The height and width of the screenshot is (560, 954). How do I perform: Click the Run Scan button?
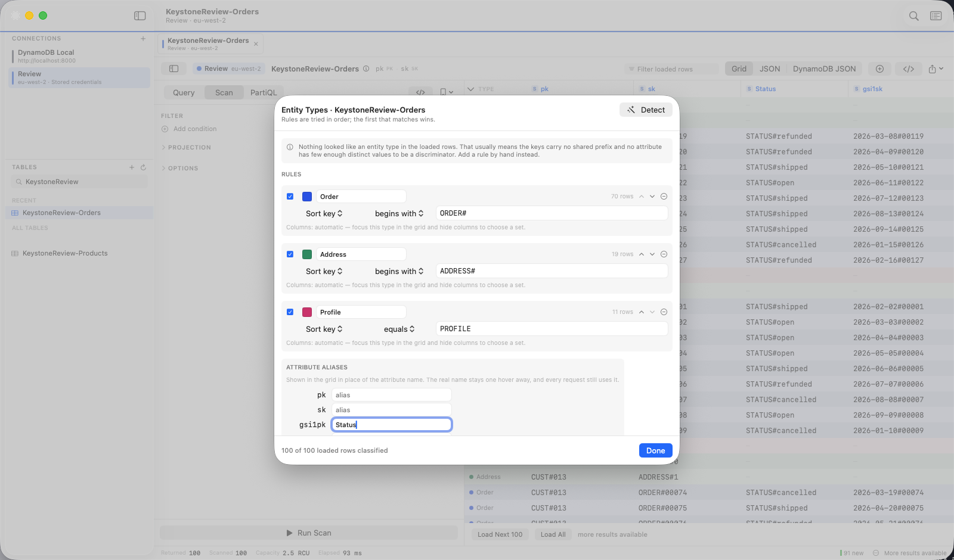pyautogui.click(x=309, y=533)
